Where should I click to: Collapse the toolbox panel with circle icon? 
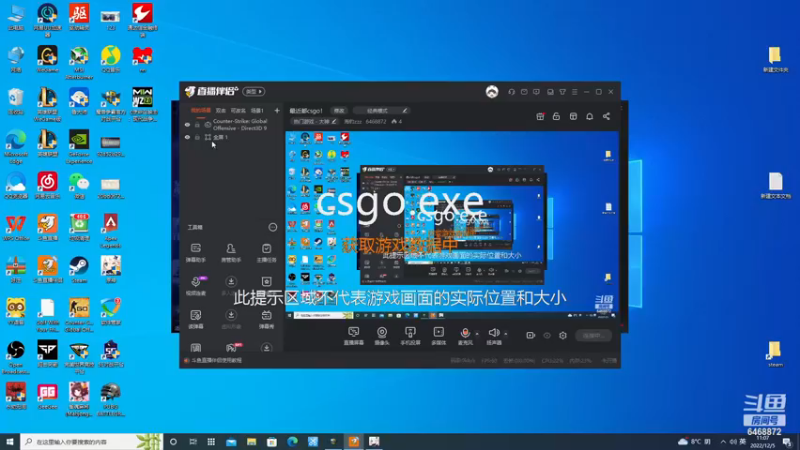[272, 227]
